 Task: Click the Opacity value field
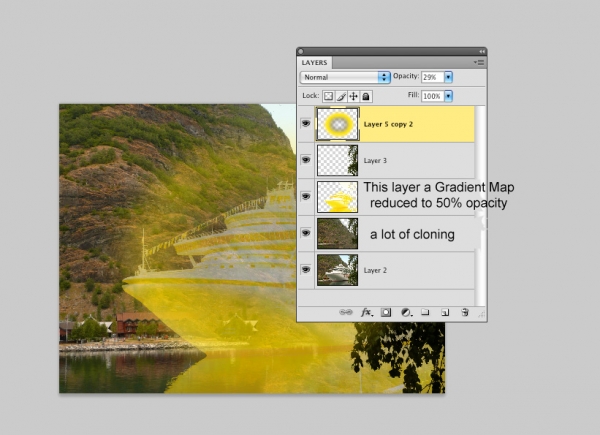pos(432,77)
